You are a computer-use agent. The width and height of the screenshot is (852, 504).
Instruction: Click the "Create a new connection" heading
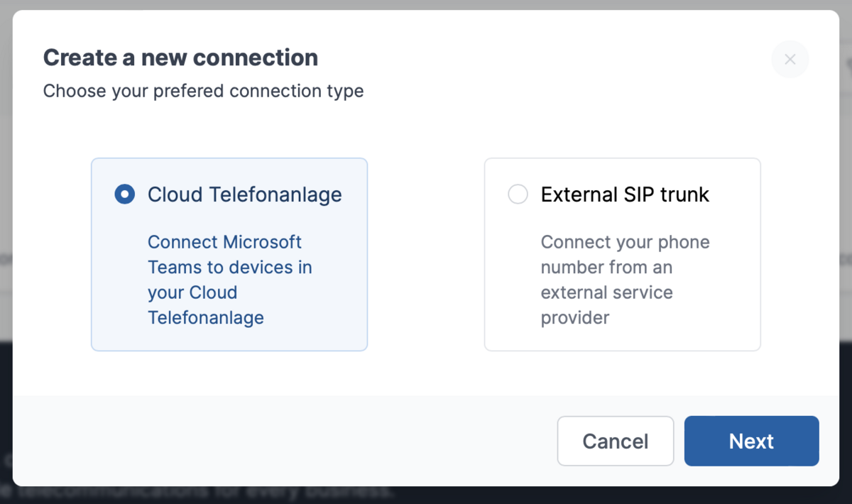click(180, 57)
